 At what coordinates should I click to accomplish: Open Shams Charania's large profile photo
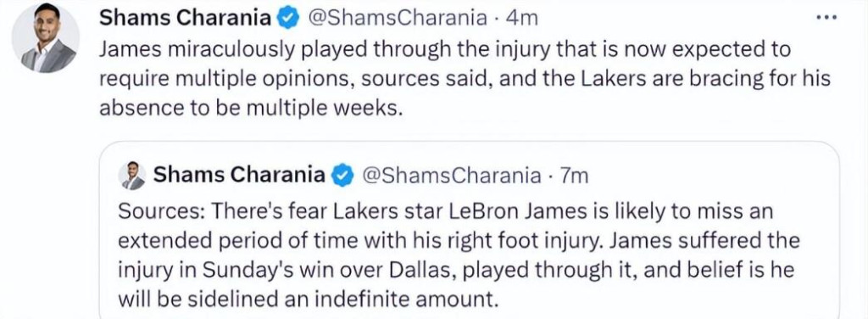tap(46, 39)
